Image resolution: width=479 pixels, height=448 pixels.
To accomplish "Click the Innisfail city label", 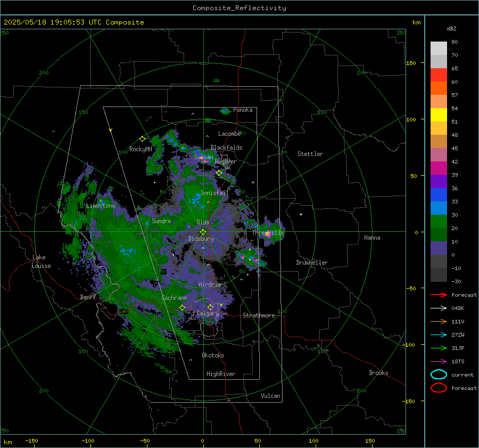I will (214, 193).
